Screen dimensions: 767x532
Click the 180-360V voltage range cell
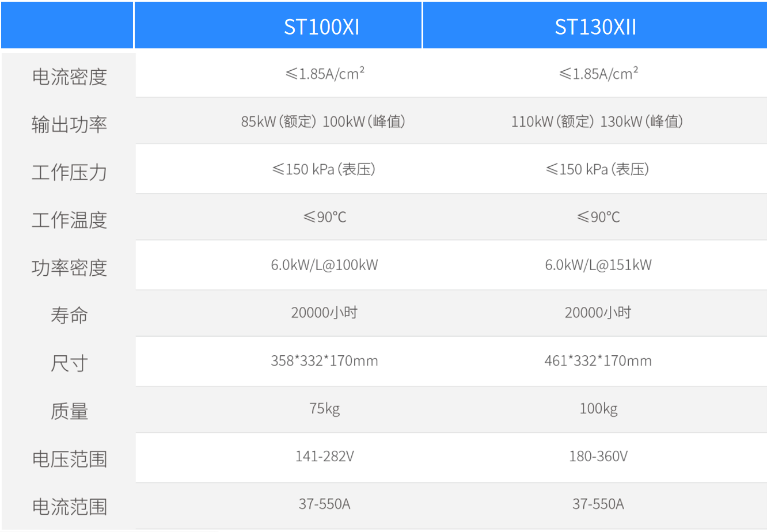[598, 457]
